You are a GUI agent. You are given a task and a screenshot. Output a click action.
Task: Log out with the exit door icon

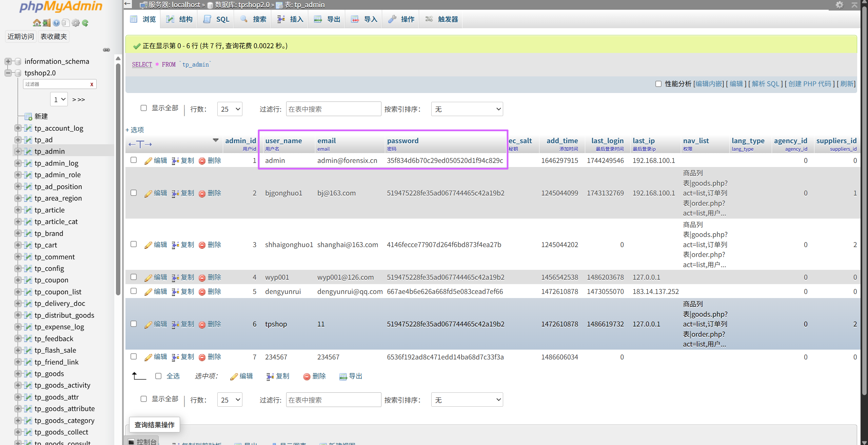click(46, 23)
